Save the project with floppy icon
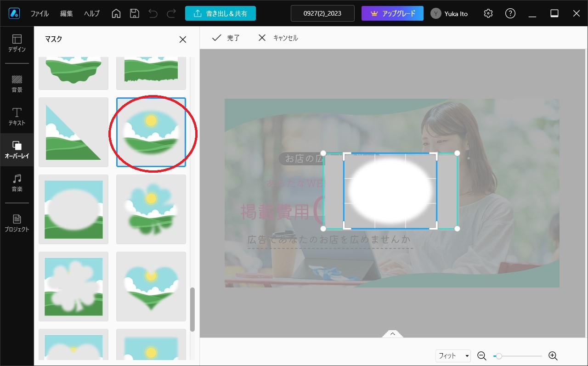 click(x=135, y=13)
